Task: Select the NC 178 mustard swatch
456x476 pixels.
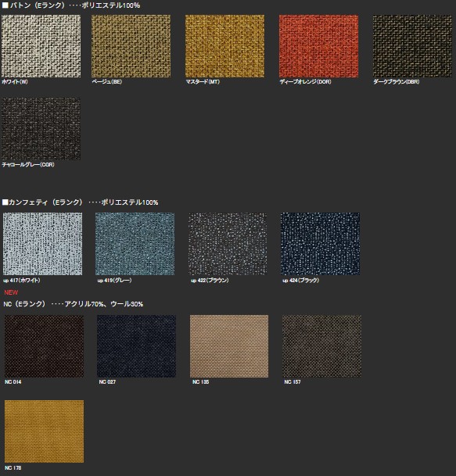Action: (x=44, y=431)
